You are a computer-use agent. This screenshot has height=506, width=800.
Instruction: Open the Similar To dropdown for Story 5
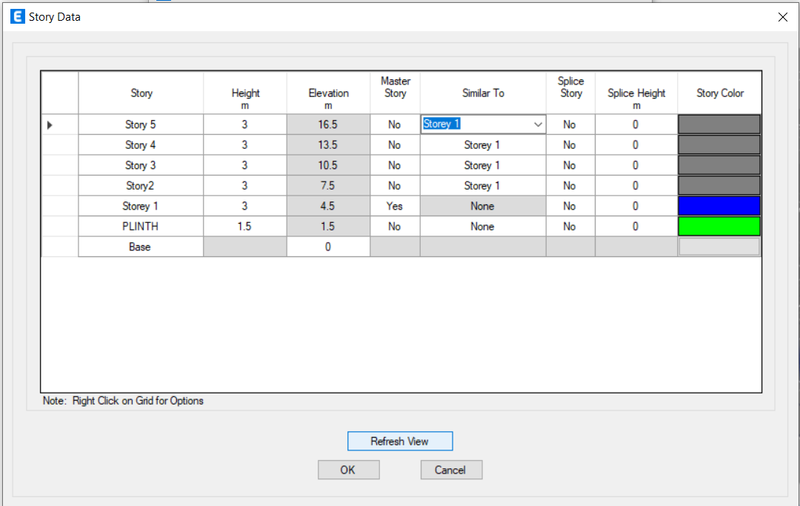tap(538, 124)
